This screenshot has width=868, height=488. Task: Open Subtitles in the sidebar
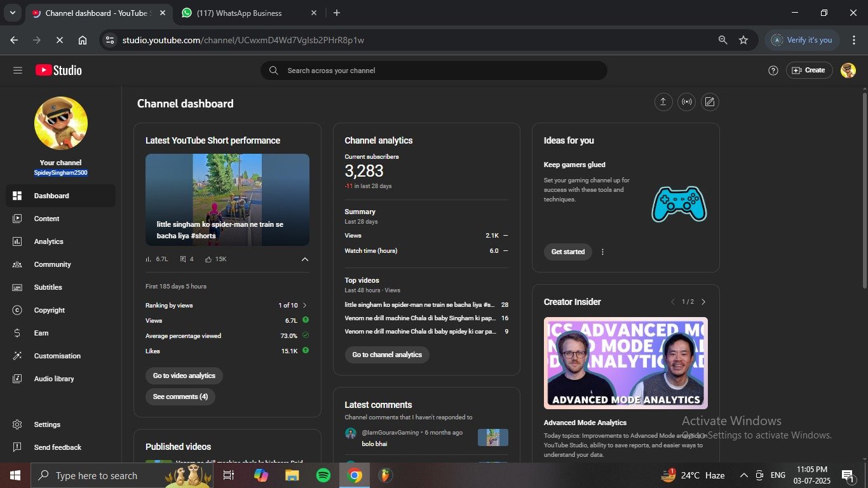(61, 287)
